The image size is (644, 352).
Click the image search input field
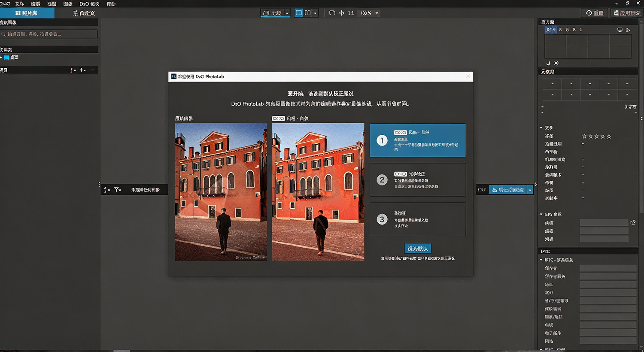pos(49,34)
